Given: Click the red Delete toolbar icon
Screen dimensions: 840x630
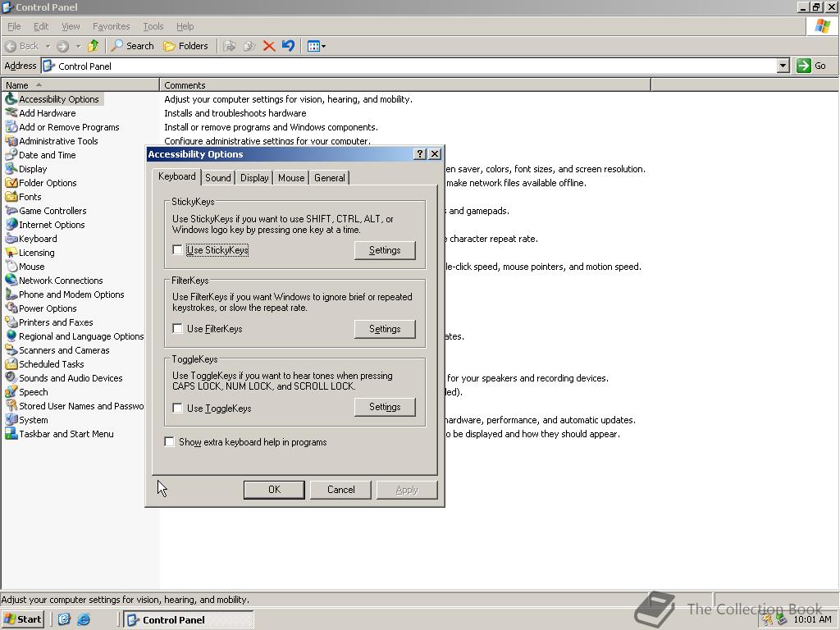Looking at the screenshot, I should click(269, 46).
